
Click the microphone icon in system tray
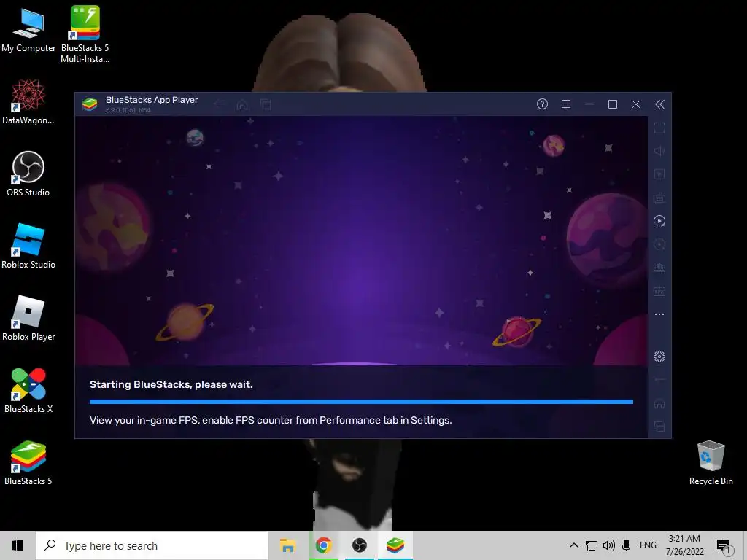(626, 545)
